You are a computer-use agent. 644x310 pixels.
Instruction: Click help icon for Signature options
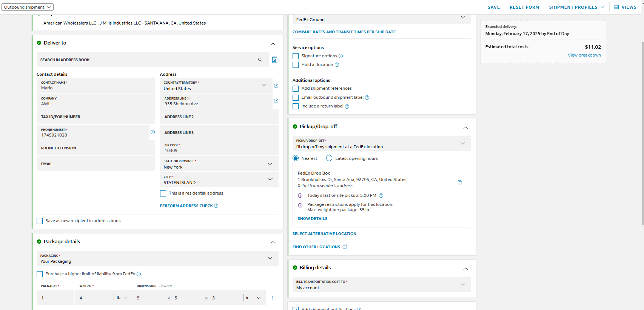[340, 56]
